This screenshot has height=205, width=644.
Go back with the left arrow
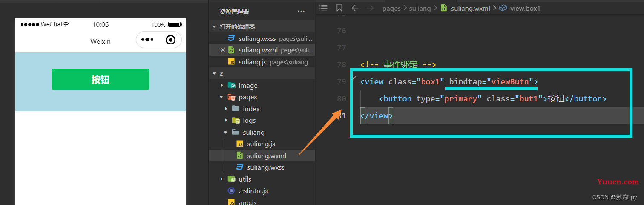tap(355, 8)
